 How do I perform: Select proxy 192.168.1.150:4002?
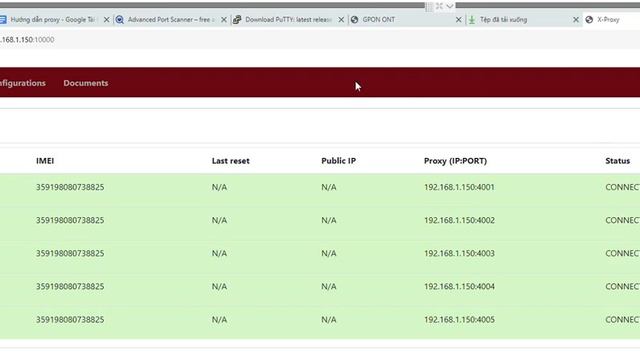coord(459,220)
